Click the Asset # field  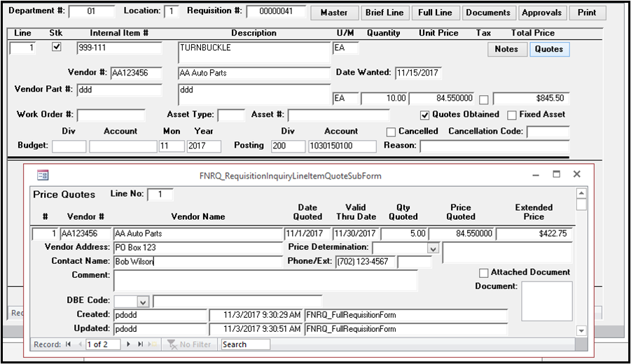pyautogui.click(x=338, y=115)
